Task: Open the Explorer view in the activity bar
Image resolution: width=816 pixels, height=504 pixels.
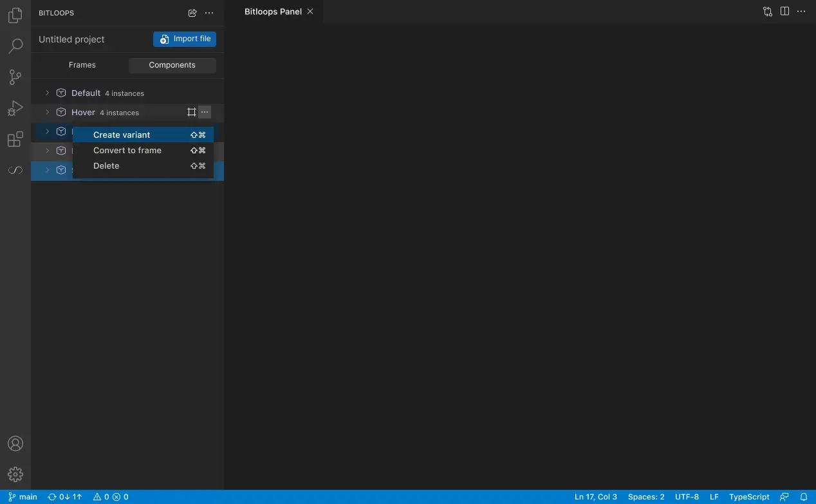Action: [x=15, y=15]
